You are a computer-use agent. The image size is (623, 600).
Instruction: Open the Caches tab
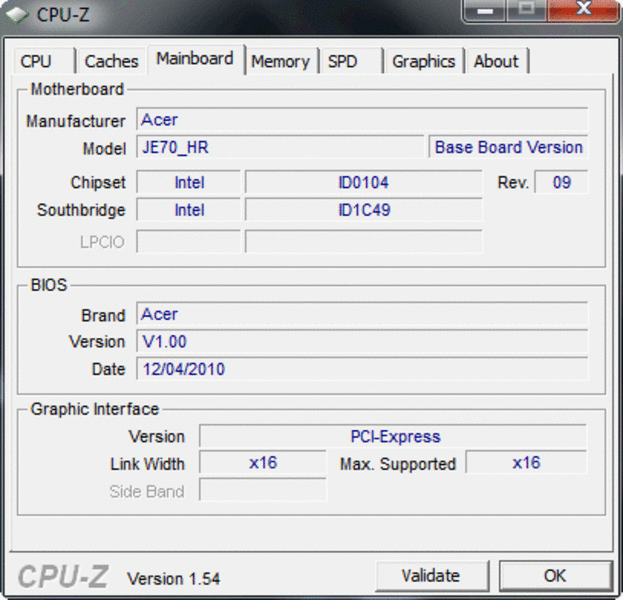coord(112,61)
